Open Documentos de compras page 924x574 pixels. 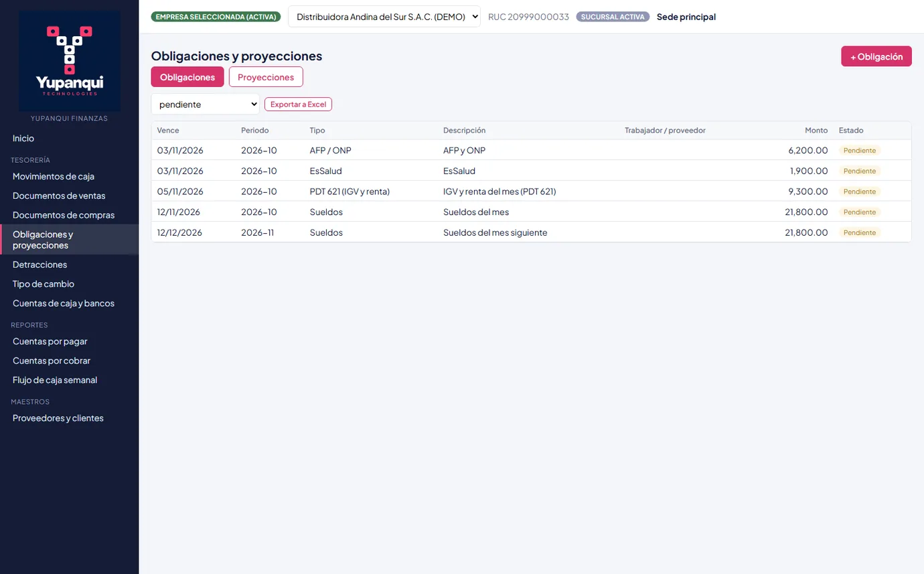point(64,215)
